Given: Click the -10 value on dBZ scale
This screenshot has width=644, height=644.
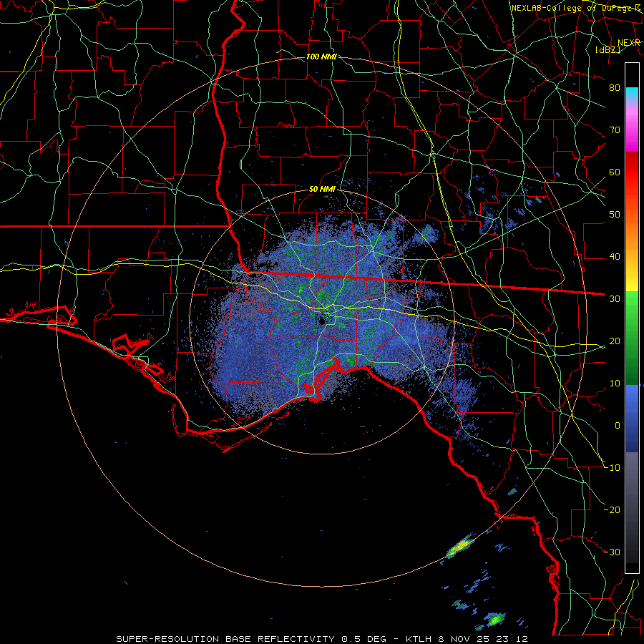Looking at the screenshot, I should [612, 468].
